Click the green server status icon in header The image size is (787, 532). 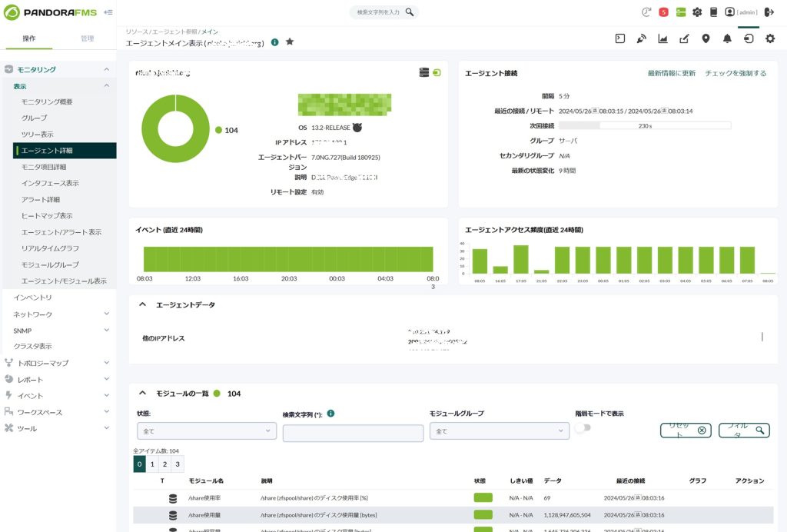click(681, 12)
